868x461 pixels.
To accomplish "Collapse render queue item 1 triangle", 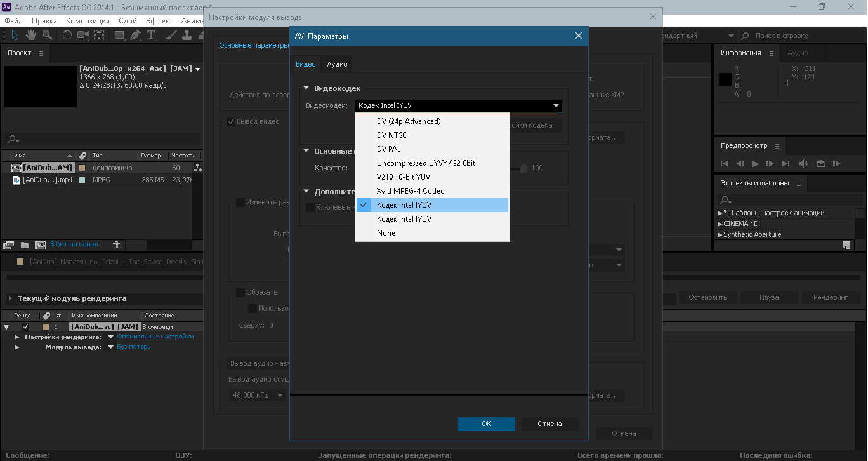I will pos(6,327).
